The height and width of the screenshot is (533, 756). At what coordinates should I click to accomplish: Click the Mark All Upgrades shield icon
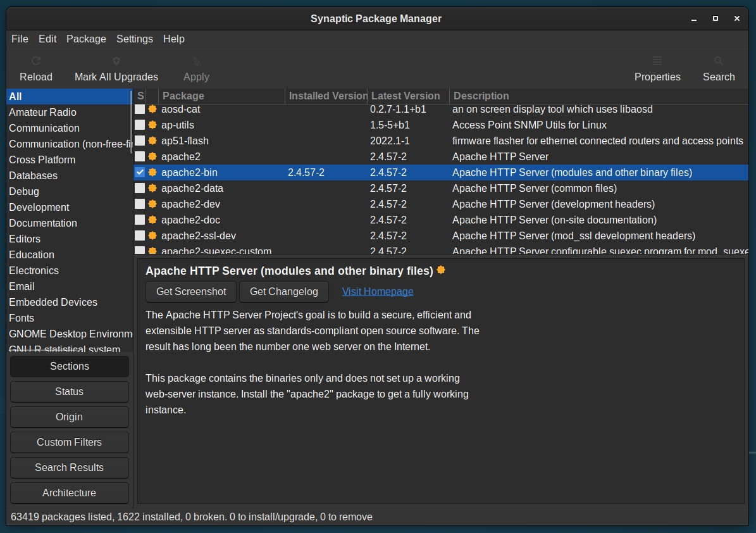[116, 61]
